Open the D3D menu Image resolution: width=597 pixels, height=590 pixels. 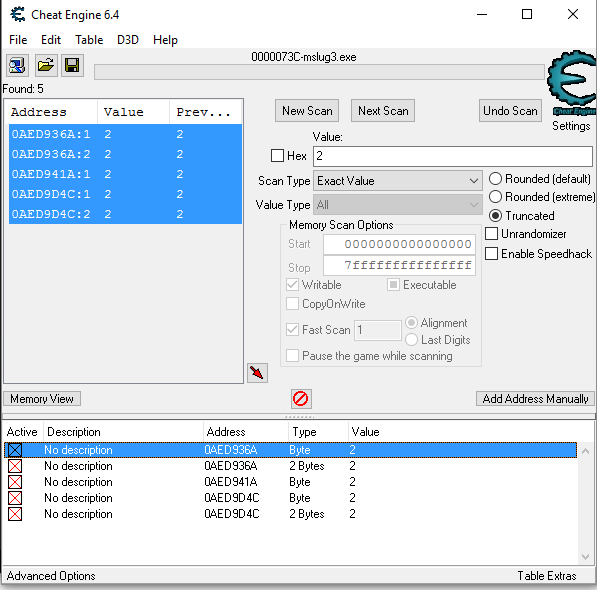click(128, 40)
